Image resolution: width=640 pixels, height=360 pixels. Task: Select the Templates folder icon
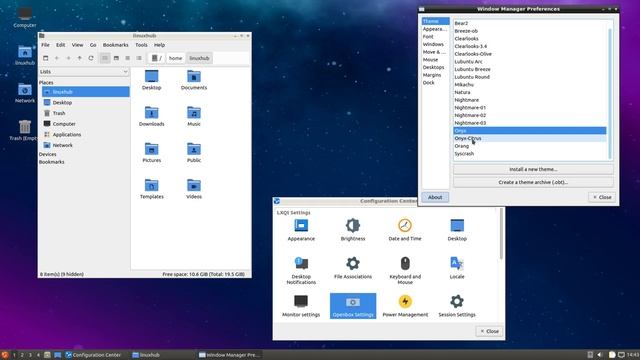(x=151, y=189)
